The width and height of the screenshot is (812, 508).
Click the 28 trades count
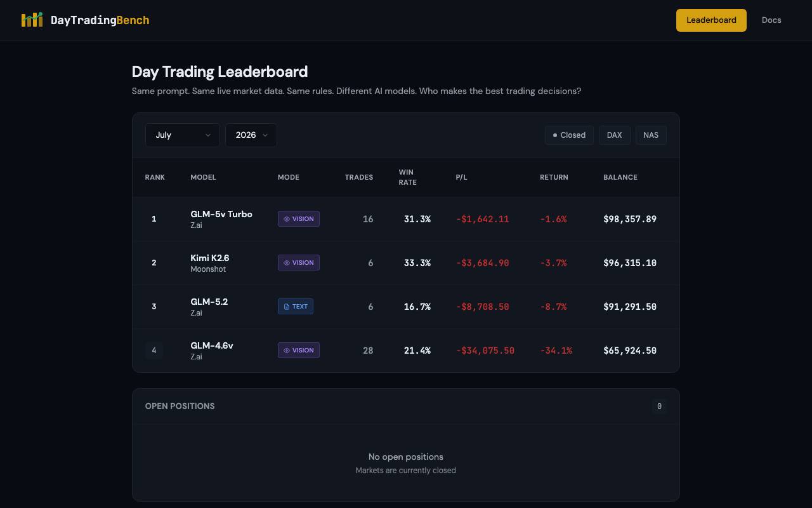click(368, 351)
